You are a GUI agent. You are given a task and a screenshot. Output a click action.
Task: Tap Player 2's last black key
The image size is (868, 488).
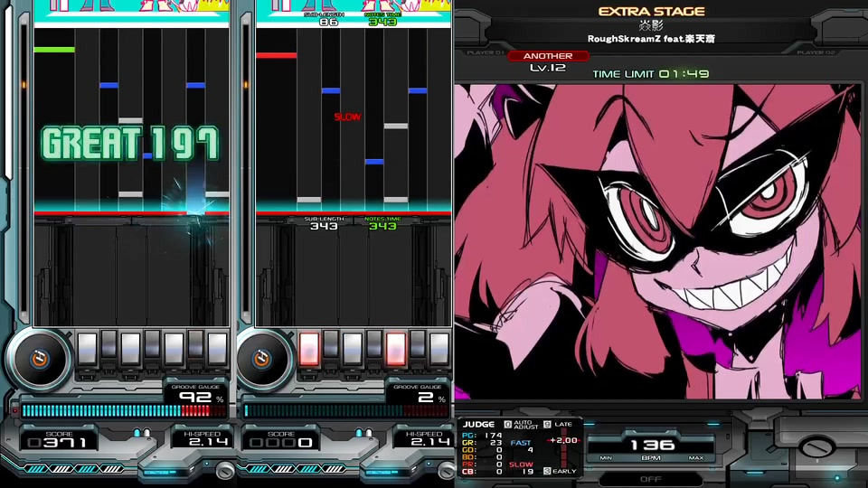tap(418, 344)
